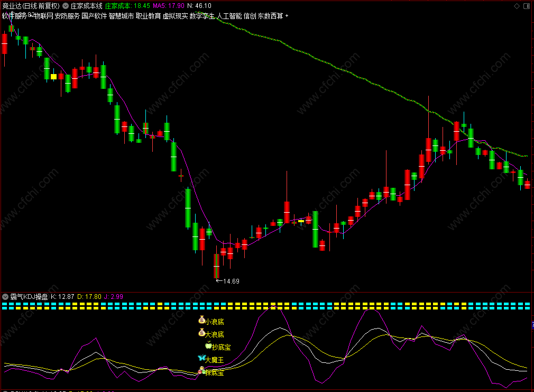The image size is (534, 392).
Task: Open the main chart indicator dropdown beside 竞业达
Action: coord(66,6)
